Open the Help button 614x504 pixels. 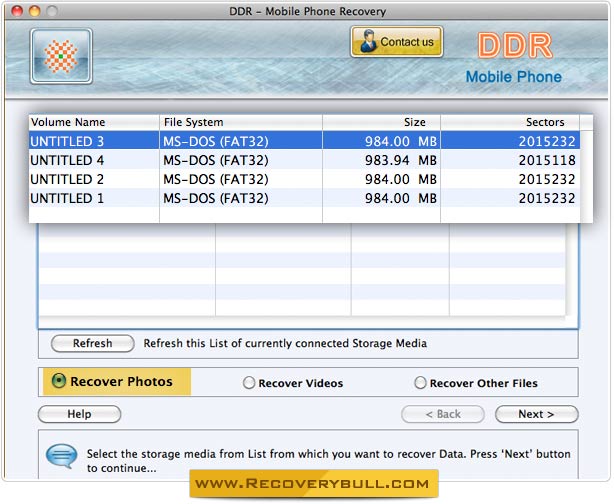tap(79, 414)
